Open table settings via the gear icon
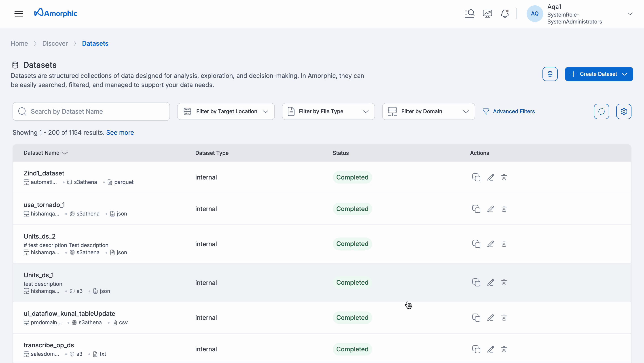The image size is (644, 363). click(x=624, y=111)
